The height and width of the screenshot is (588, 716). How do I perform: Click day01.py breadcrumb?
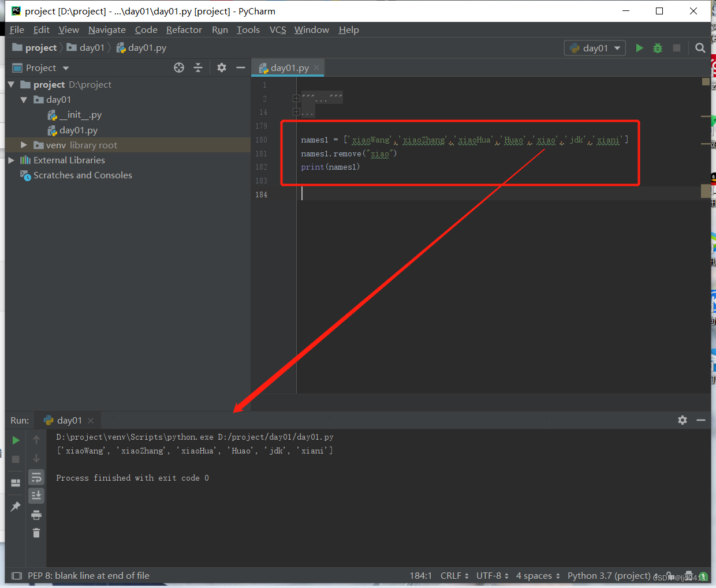141,47
